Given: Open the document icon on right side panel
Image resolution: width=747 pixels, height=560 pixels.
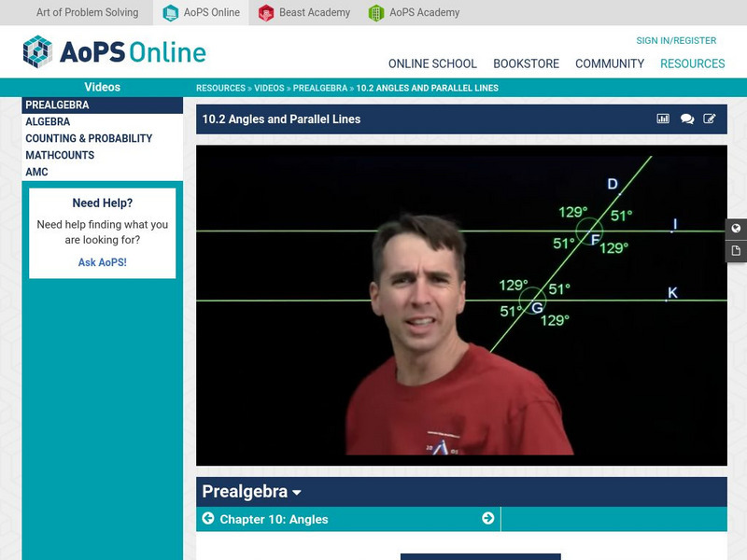Looking at the screenshot, I should click(737, 250).
